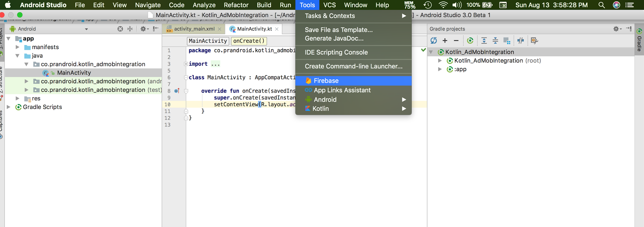Collapse the java folder
Viewport: 644px width, 227px height.
coord(17,56)
